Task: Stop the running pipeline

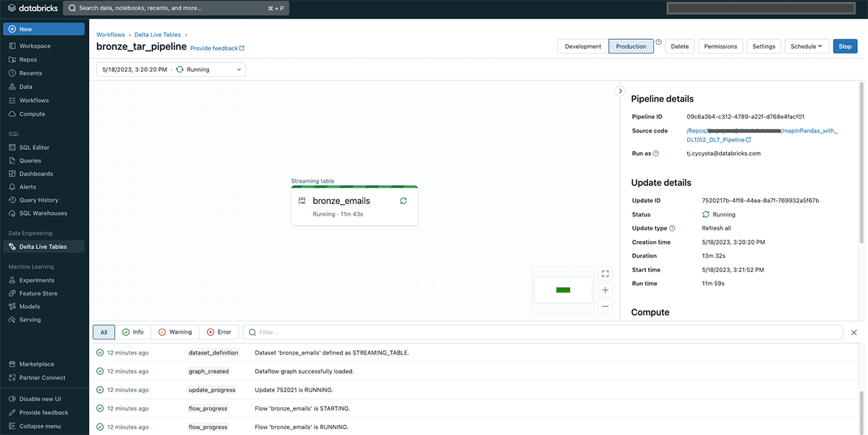Action: coord(845,46)
